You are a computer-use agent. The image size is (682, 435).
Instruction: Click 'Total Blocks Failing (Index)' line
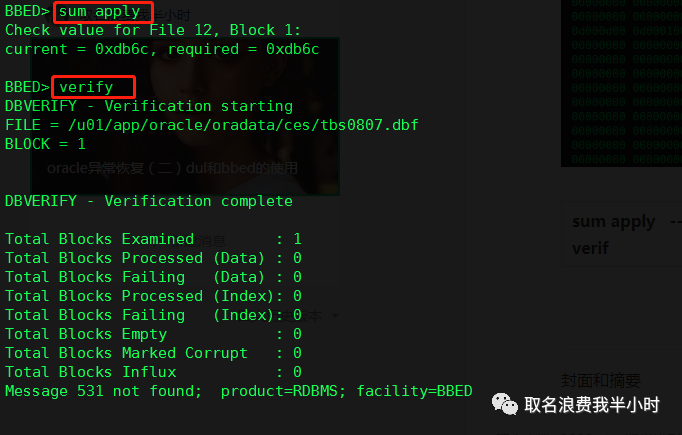[153, 315]
